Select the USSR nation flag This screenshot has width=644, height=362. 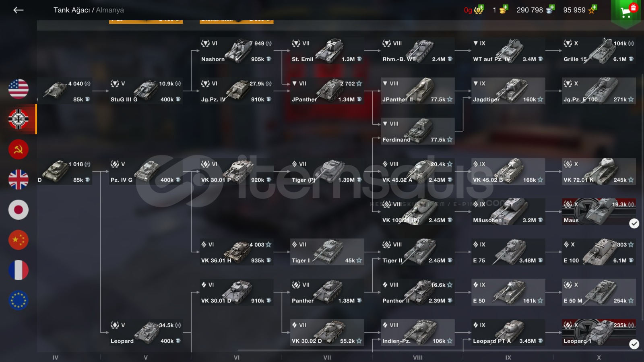19,149
